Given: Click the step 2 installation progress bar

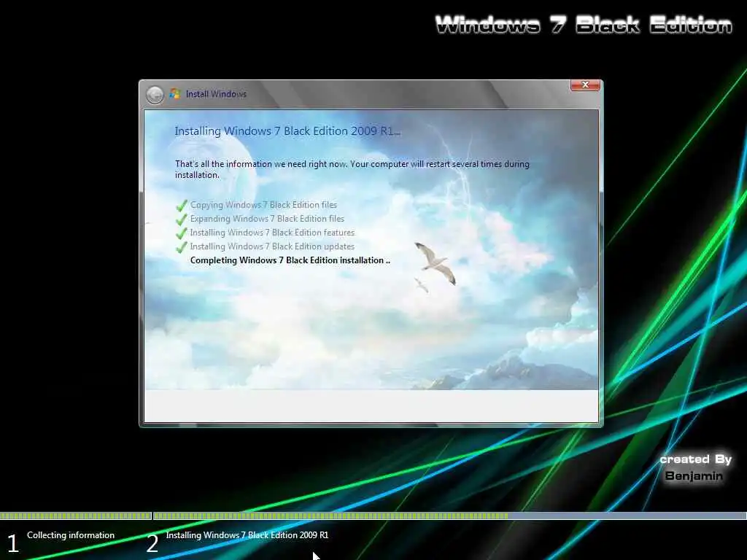Looking at the screenshot, I should pyautogui.click(x=449, y=516).
